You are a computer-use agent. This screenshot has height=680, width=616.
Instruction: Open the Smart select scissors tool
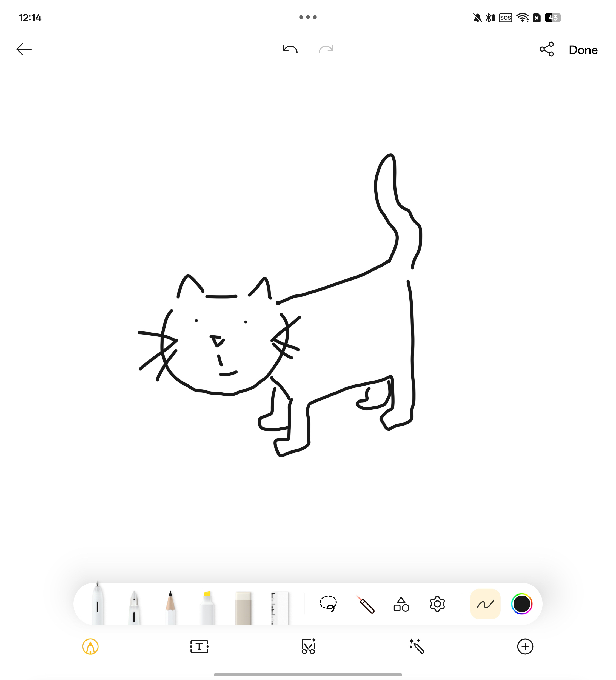pos(308,647)
